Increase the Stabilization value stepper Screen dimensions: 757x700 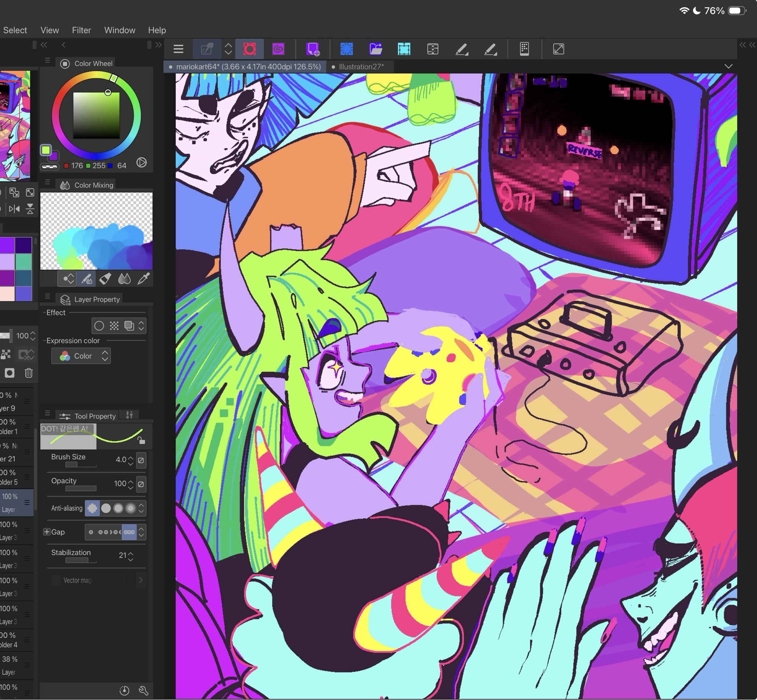131,553
